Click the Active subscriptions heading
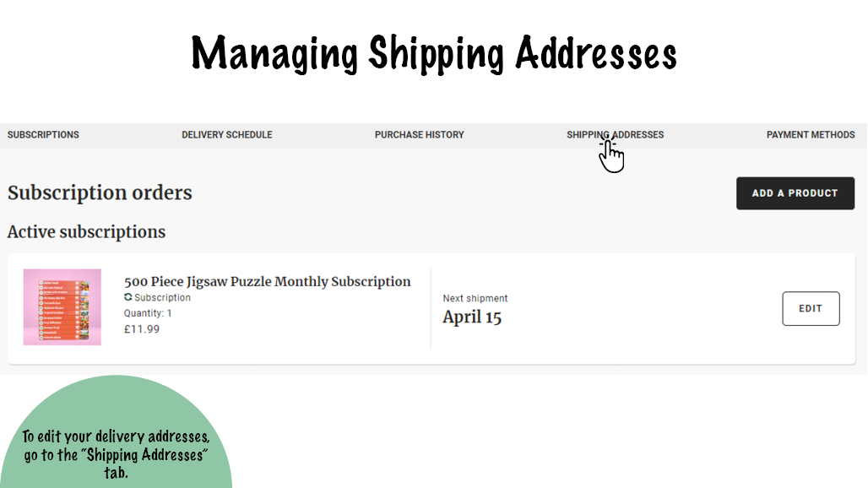The width and height of the screenshot is (868, 488). pos(86,232)
